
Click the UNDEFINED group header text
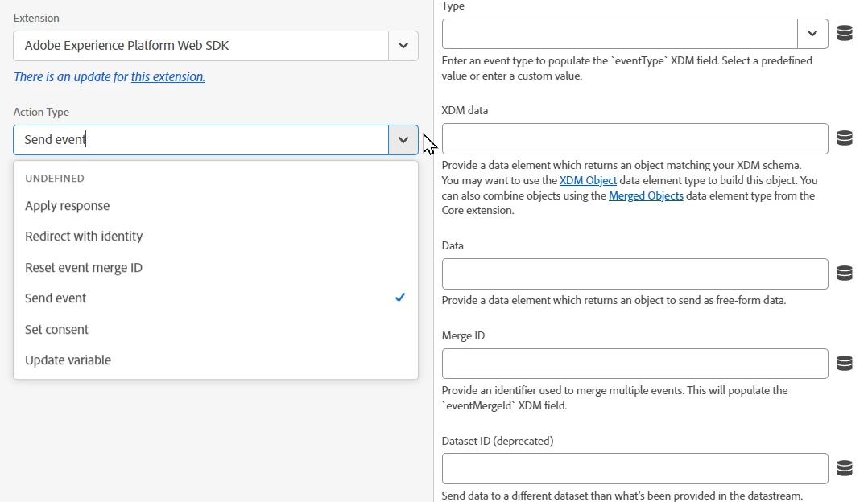tap(55, 179)
